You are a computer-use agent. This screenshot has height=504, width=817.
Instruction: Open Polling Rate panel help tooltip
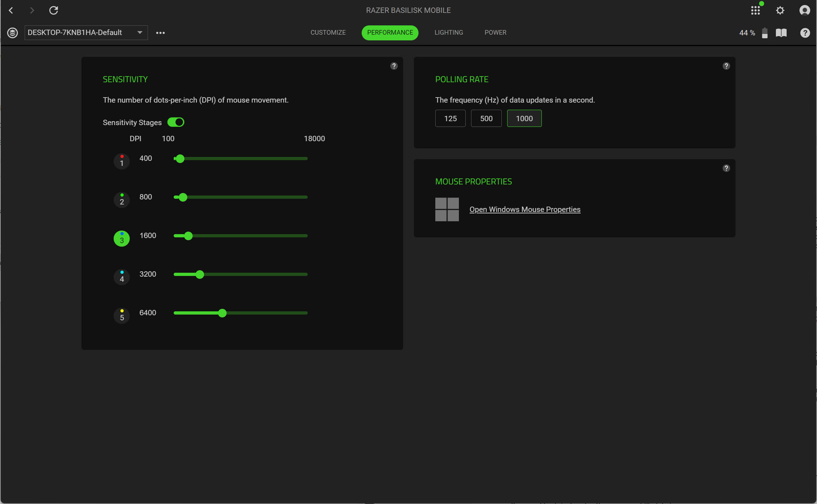coord(726,66)
